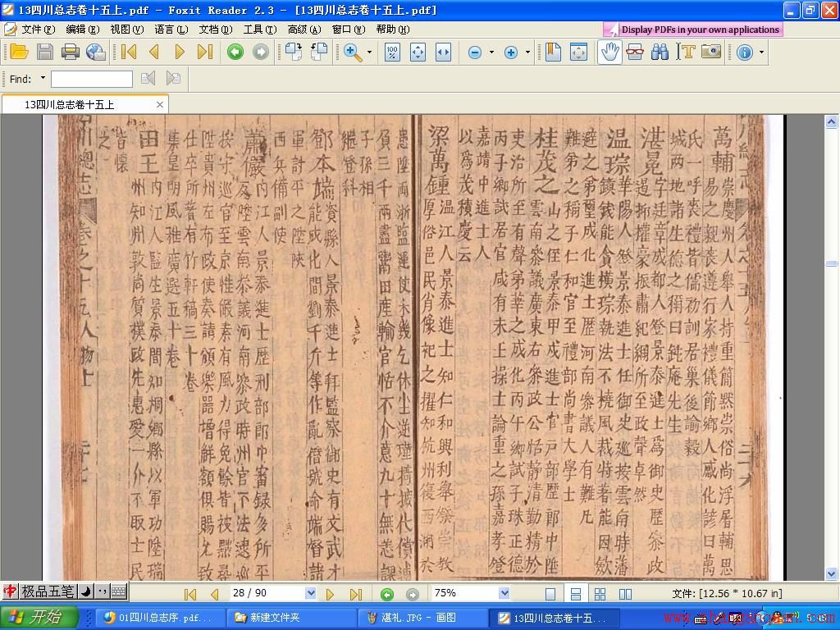Viewport: 840px width, 630px height.
Task: Select the Snapshot camera tool
Action: (x=711, y=52)
